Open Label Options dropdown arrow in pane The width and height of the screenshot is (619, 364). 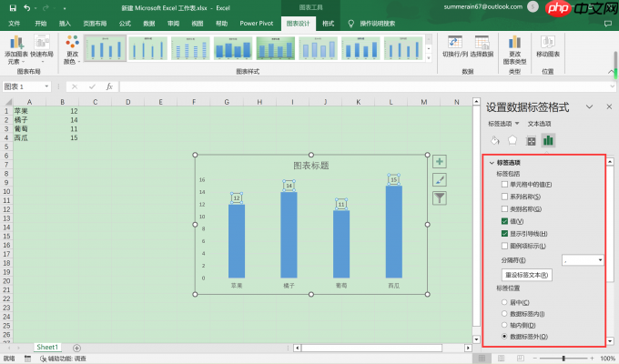click(x=517, y=124)
